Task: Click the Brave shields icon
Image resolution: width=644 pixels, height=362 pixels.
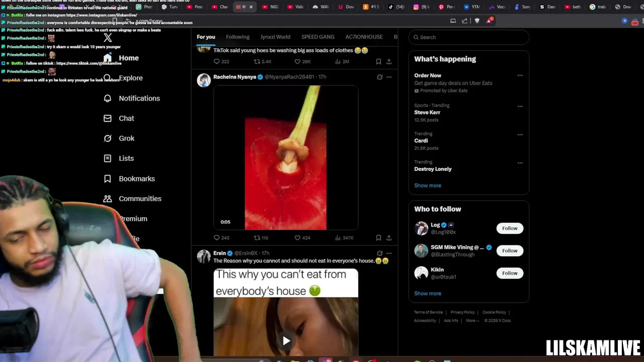Action: coord(477,21)
